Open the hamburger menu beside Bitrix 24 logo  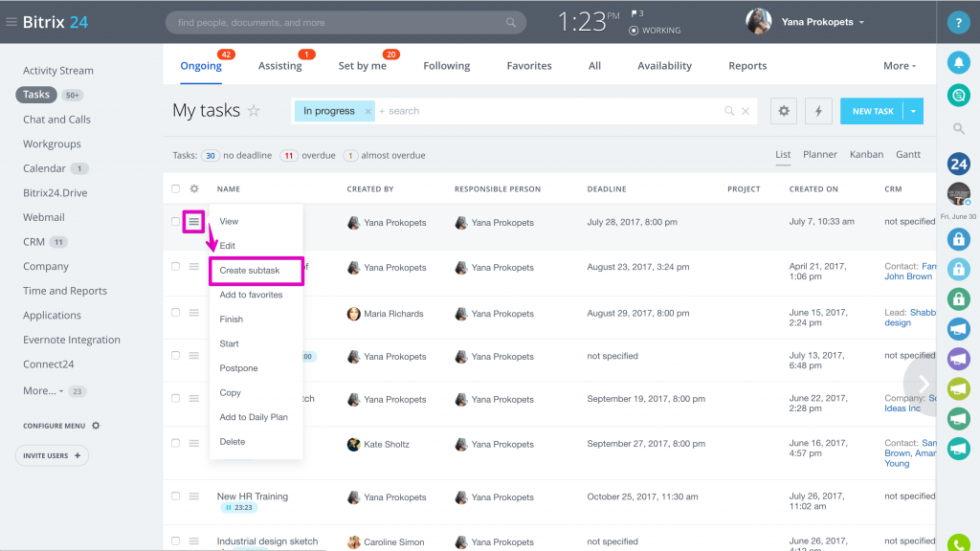pyautogui.click(x=11, y=22)
